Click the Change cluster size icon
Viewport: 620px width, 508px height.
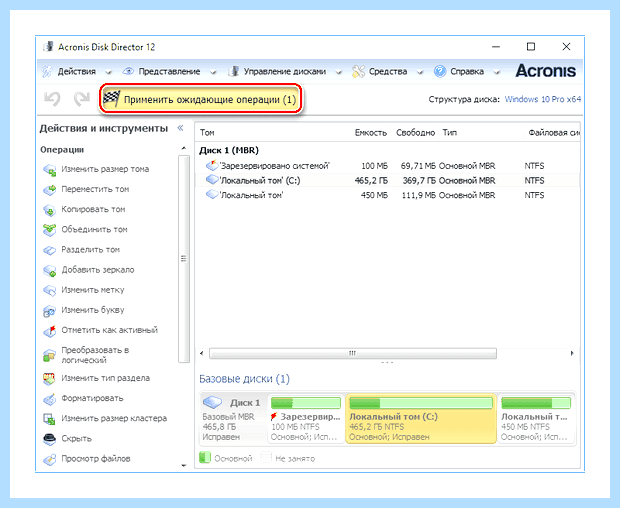tap(49, 419)
